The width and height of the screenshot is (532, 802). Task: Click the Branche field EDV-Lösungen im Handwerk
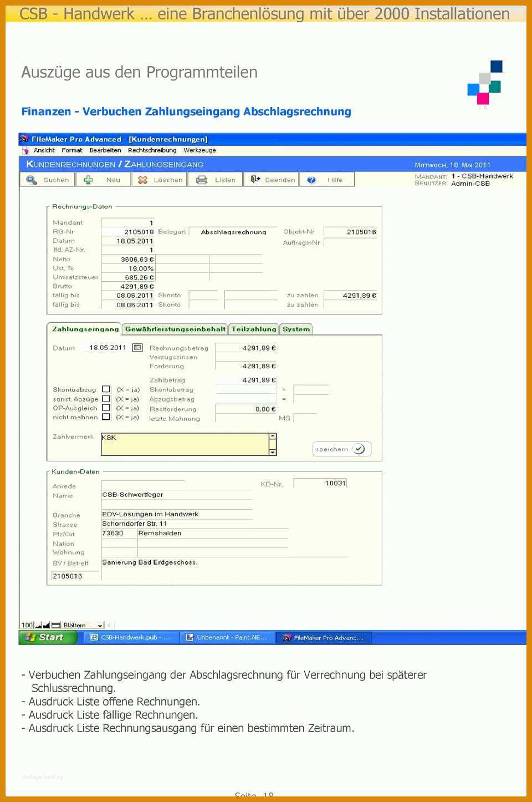tap(177, 514)
